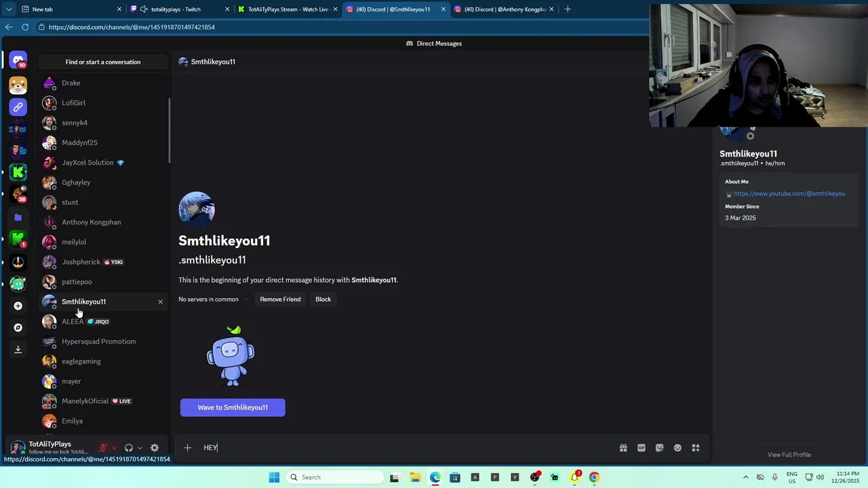Click the browser reload button
The image size is (868, 488).
pyautogui.click(x=25, y=27)
